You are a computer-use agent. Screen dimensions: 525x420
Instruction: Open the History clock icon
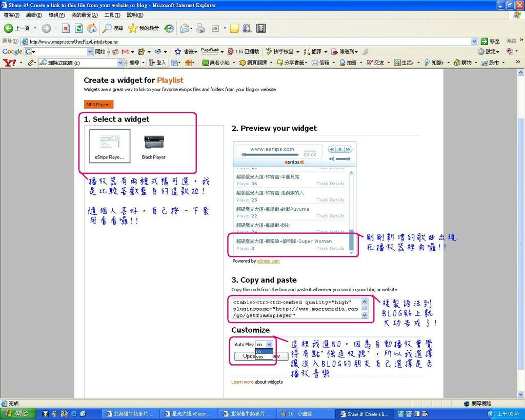pyautogui.click(x=169, y=29)
